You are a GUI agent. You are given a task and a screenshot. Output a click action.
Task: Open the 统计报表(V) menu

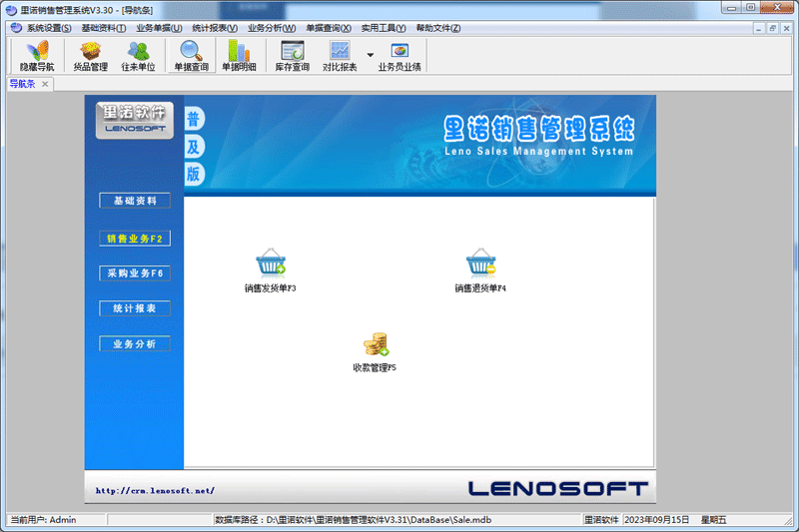coord(215,28)
